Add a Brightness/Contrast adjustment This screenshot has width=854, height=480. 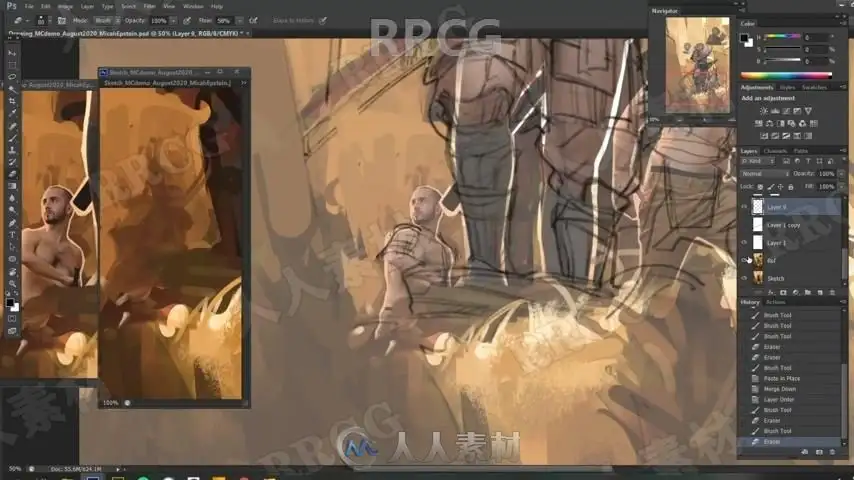764,111
